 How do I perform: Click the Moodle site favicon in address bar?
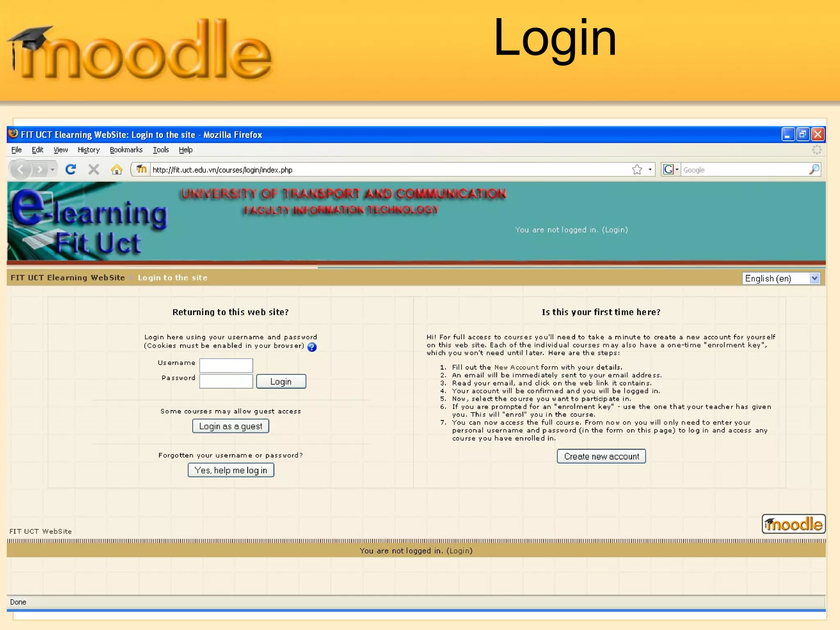(x=141, y=169)
